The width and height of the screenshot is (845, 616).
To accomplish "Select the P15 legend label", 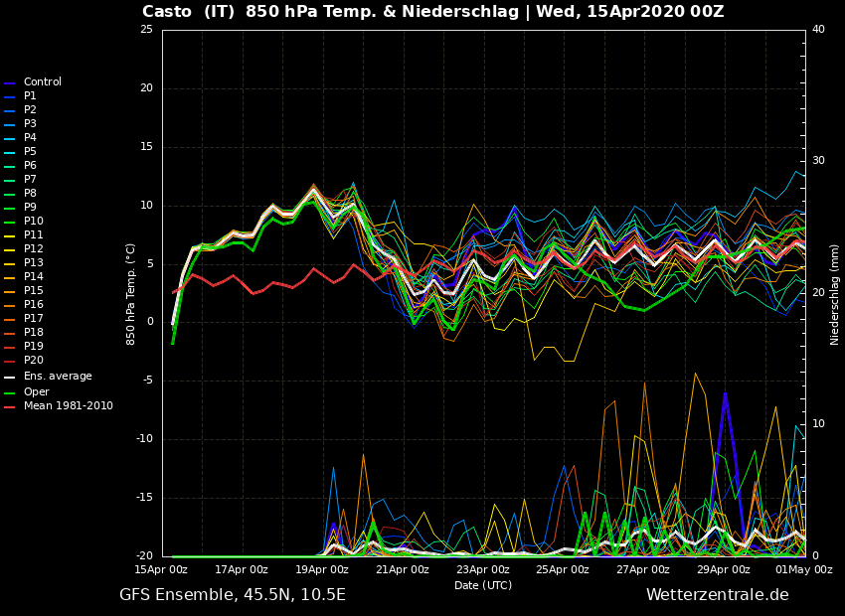I will pyautogui.click(x=33, y=291).
